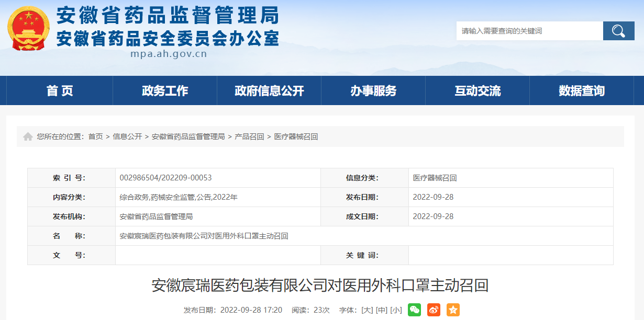
Task: Click 成文日期 cell value 2022-09-28
Action: pyautogui.click(x=433, y=216)
